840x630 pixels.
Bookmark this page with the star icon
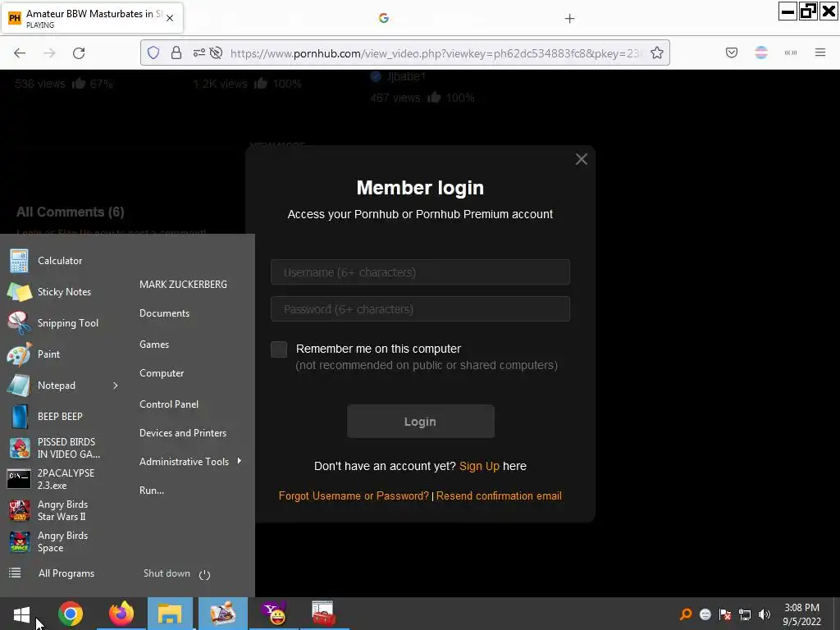point(657,52)
